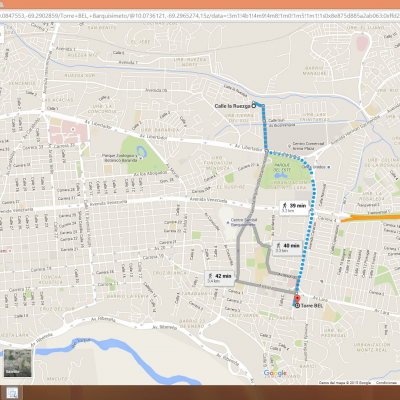Click the Centro Comercial Arena Plaza pin

[289, 146]
